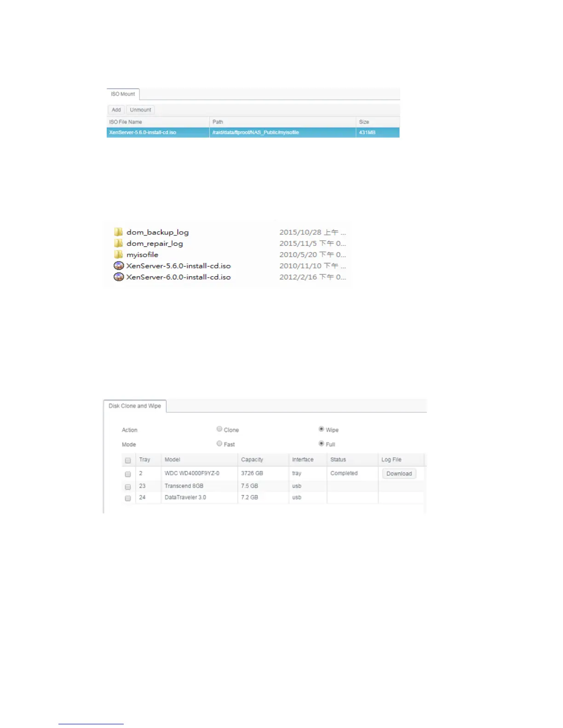
Task: Click the Capacity column header
Action: pyautogui.click(x=263, y=460)
